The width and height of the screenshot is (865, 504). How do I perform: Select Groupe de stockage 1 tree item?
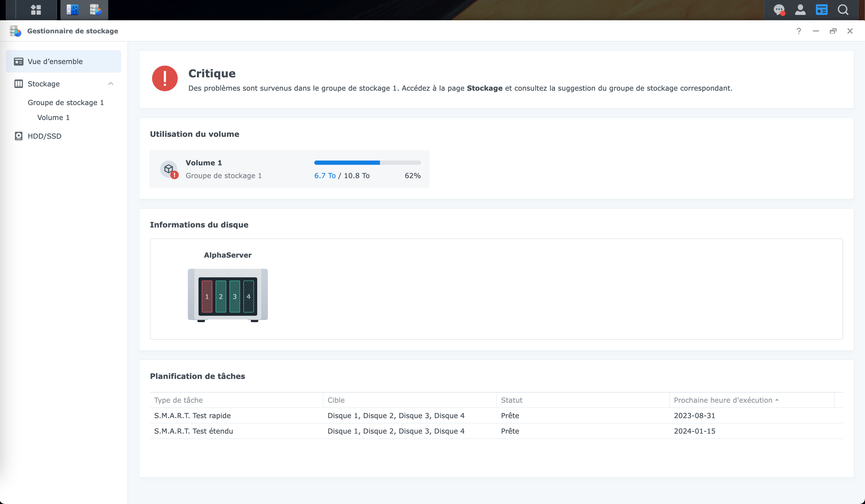pos(66,103)
